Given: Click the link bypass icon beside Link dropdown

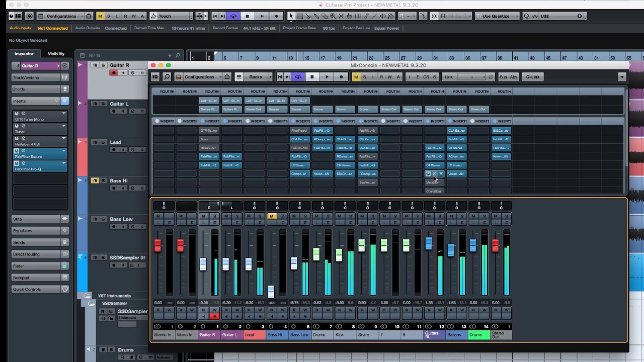Looking at the screenshot, I should pyautogui.click(x=491, y=77).
